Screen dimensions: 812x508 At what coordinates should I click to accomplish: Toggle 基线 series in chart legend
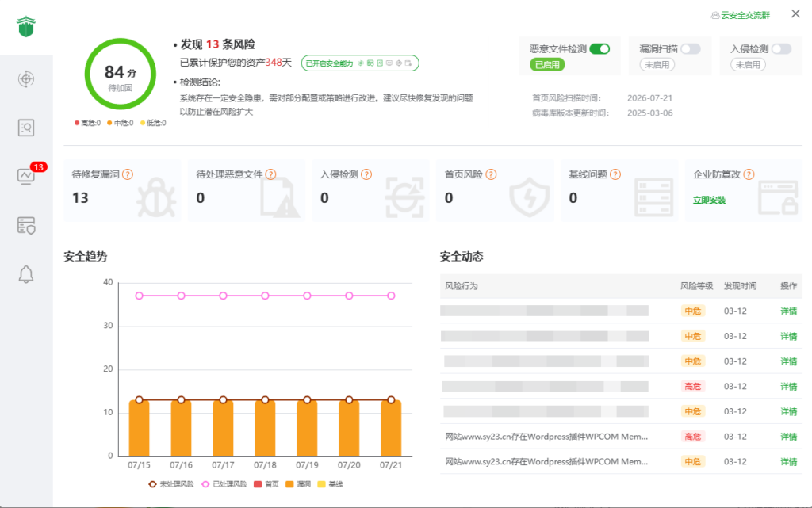[x=330, y=484]
